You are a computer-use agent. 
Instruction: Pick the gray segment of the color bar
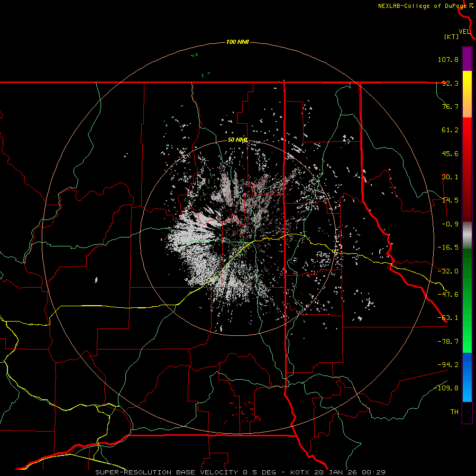[467, 235]
